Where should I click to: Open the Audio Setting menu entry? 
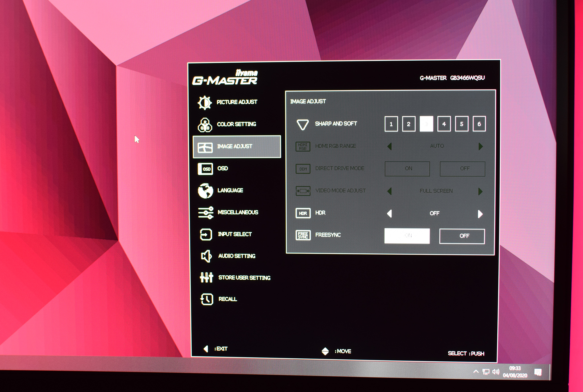pos(237,256)
